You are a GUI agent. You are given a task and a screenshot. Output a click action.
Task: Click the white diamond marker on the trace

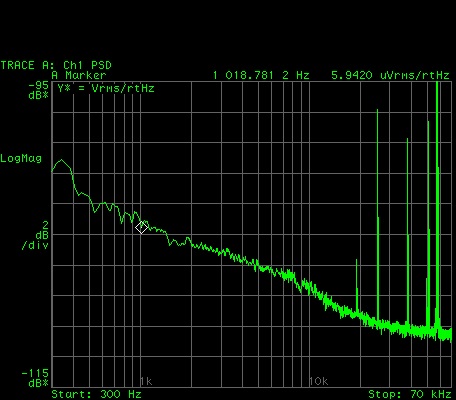click(x=142, y=228)
